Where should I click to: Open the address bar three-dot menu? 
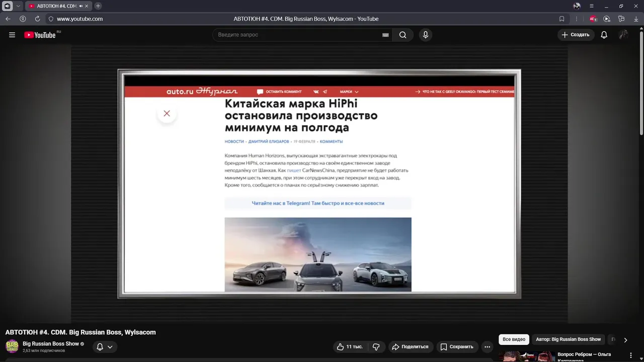[577, 19]
